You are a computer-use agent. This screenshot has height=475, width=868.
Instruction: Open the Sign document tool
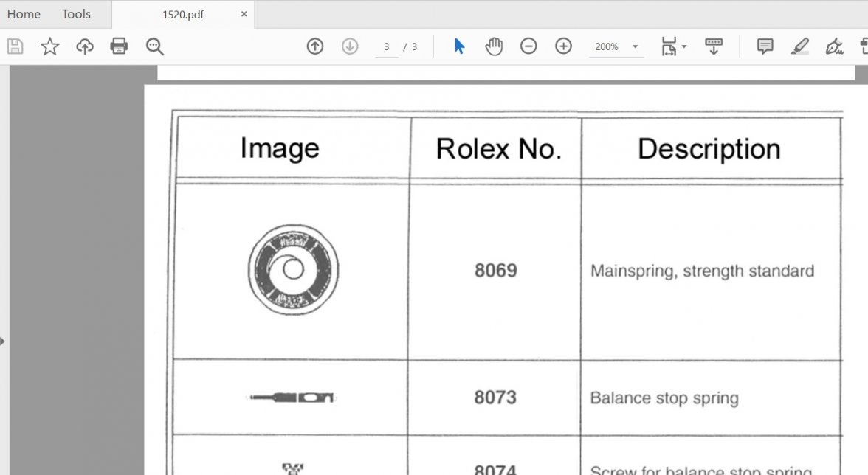click(834, 46)
